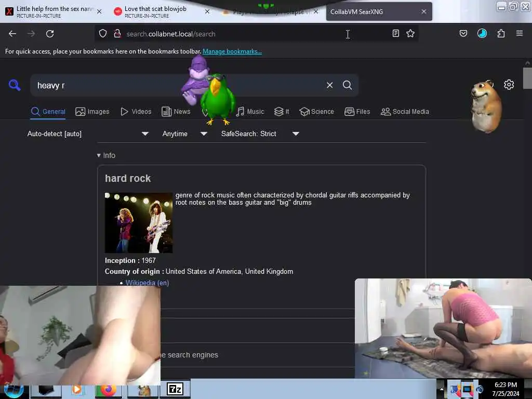Open 7-Zip from the taskbar
The width and height of the screenshot is (532, 399).
point(175,389)
